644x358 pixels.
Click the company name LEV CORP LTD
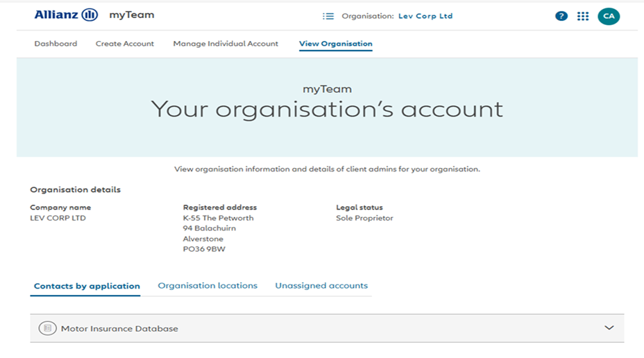[58, 218]
